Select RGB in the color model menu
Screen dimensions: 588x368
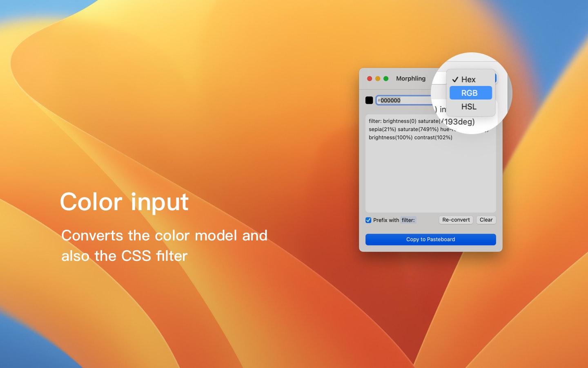(470, 93)
